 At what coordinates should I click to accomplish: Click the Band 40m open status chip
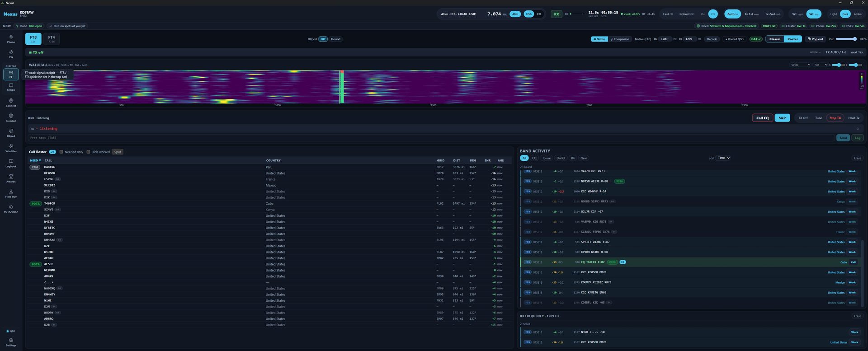click(x=29, y=26)
